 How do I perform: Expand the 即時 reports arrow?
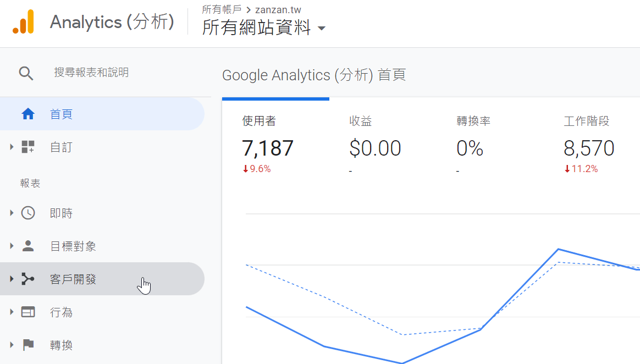[x=12, y=213]
